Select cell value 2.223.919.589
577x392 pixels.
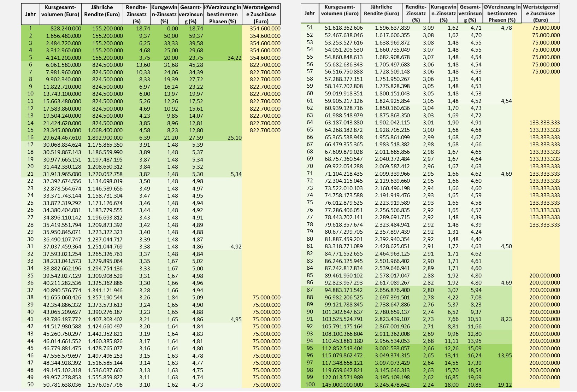(x=392, y=203)
